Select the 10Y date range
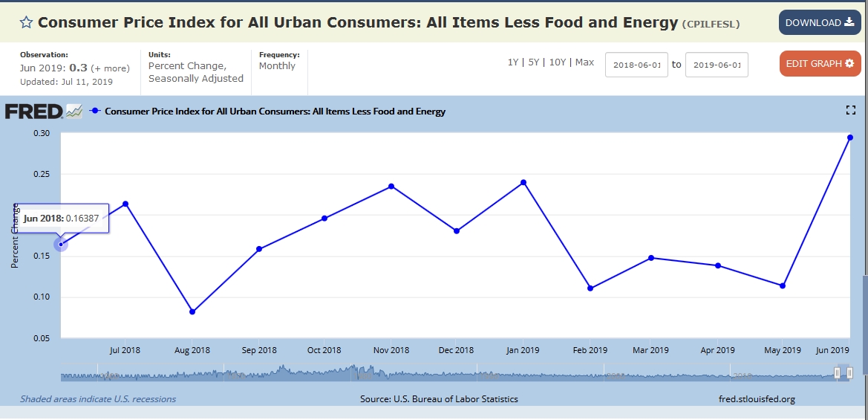Image resolution: width=868 pixels, height=420 pixels. (557, 62)
